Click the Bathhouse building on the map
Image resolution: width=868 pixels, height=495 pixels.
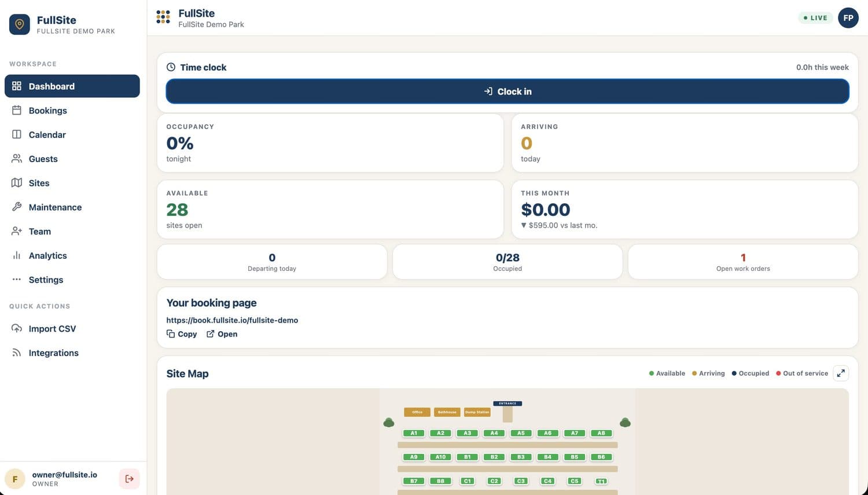tap(447, 412)
